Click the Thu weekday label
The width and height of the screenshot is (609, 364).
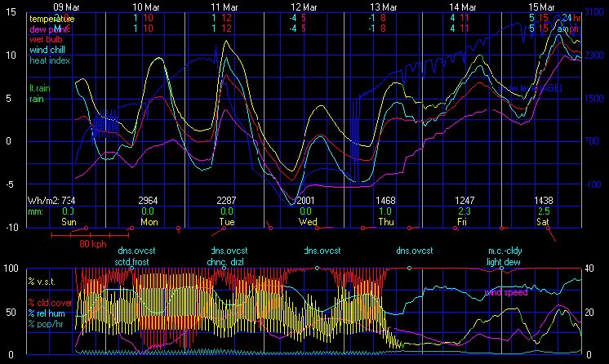(x=386, y=222)
